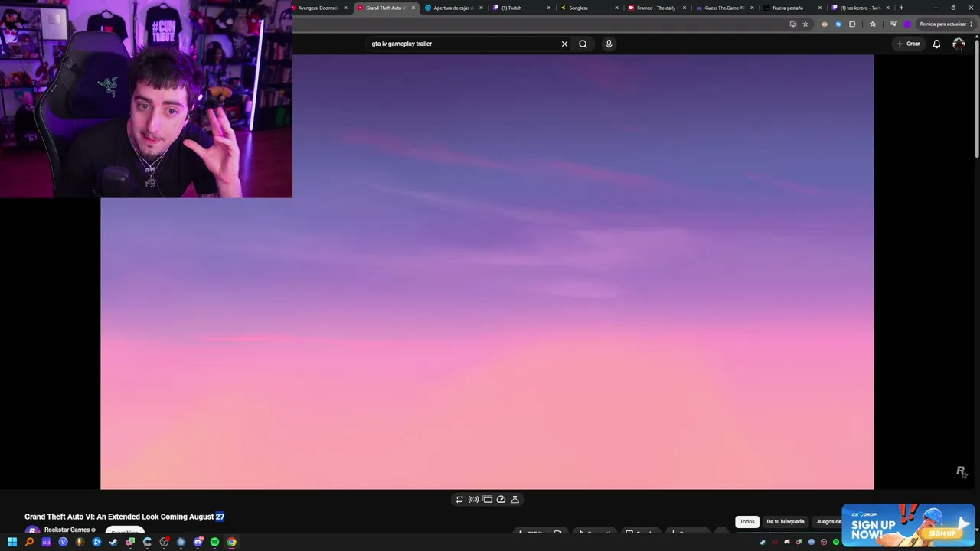
Task: Click Reinicia para actualizar button
Action: pos(945,24)
